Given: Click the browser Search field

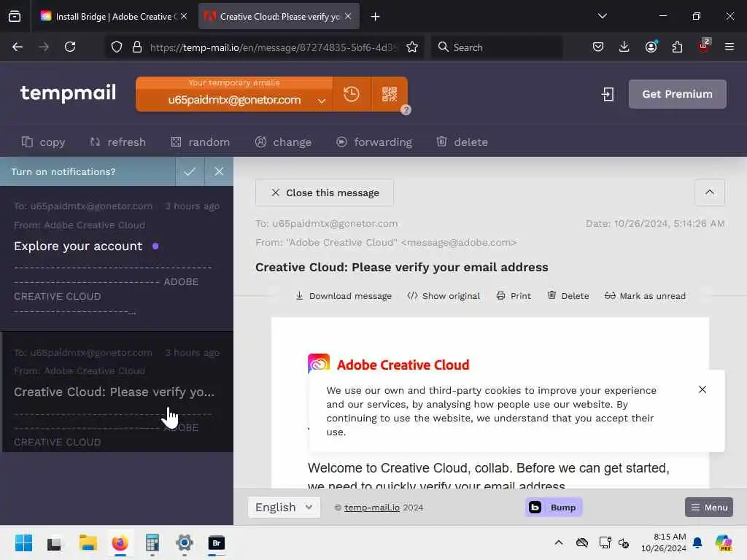Looking at the screenshot, I should [x=497, y=47].
